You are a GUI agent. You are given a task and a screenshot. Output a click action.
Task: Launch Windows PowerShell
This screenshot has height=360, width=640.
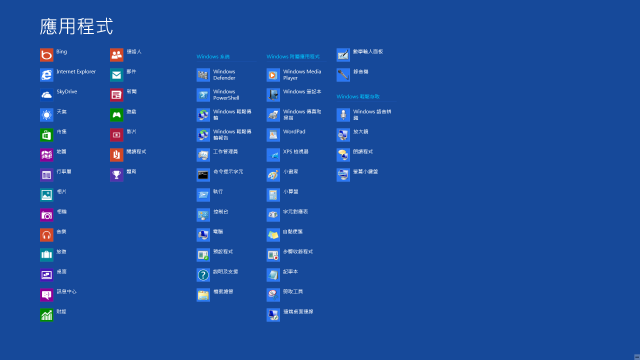(x=203, y=95)
